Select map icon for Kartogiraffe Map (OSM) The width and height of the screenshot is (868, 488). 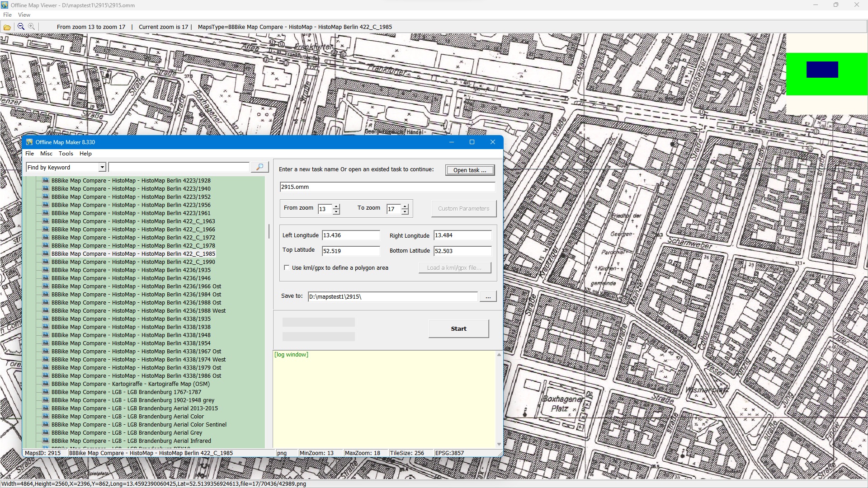(46, 384)
